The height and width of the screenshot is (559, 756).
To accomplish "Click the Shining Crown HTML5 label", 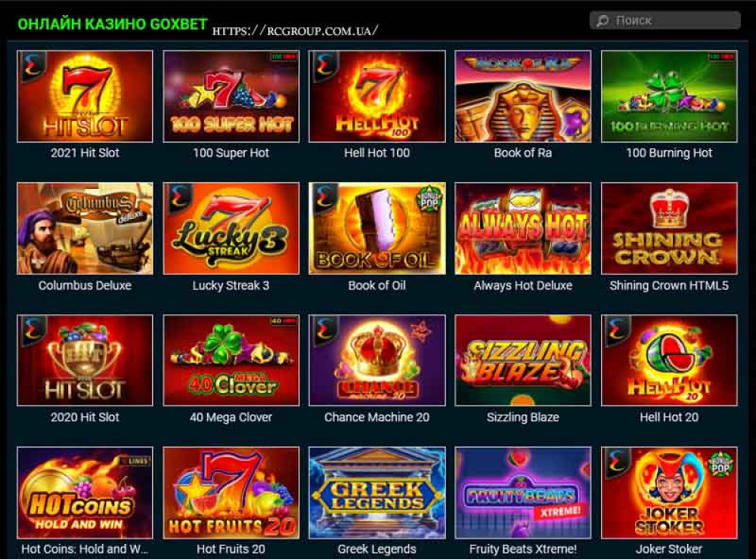I will 669,286.
